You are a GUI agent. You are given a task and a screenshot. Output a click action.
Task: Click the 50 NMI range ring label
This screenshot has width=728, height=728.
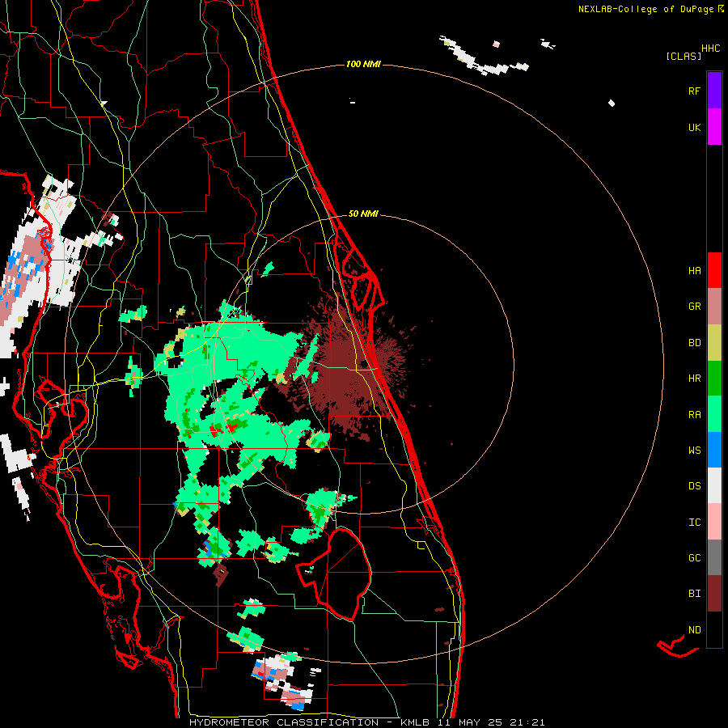(x=363, y=214)
